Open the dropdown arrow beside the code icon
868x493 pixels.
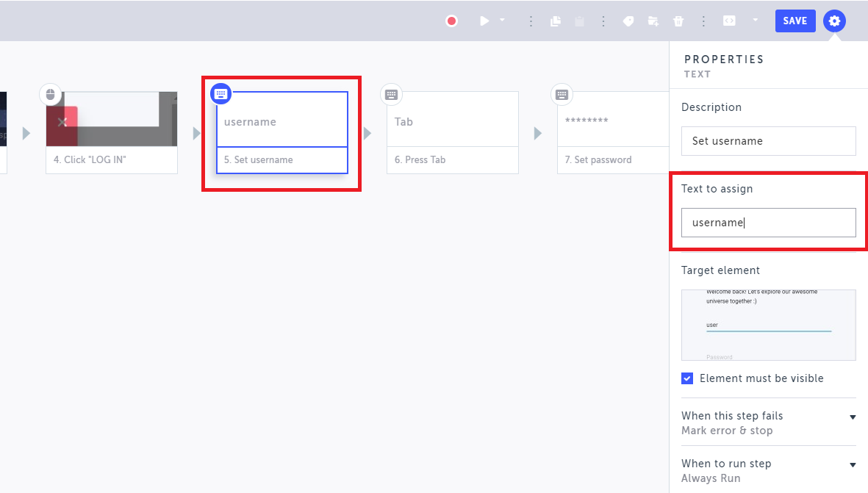pyautogui.click(x=755, y=20)
